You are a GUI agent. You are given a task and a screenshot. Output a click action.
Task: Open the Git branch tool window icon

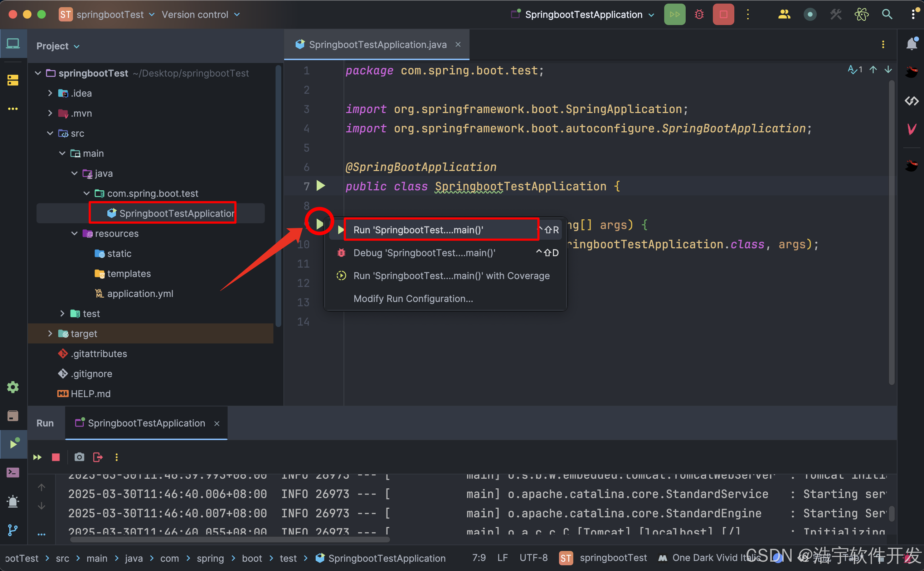pos(13,530)
